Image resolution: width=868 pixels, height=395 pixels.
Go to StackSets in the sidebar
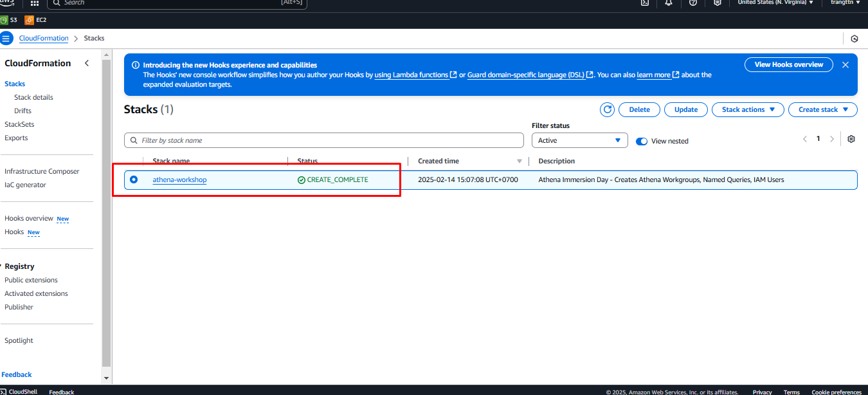point(19,124)
